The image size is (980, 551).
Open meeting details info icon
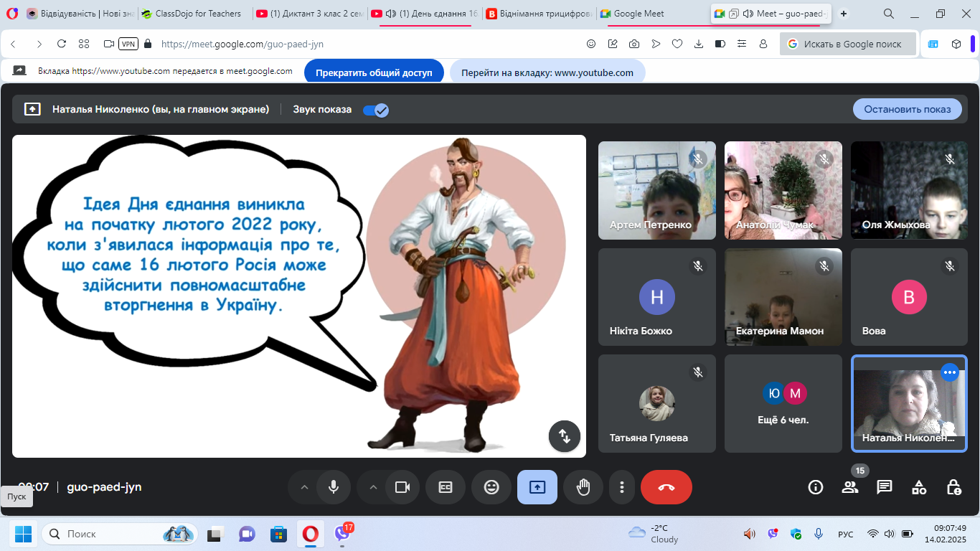coord(816,487)
